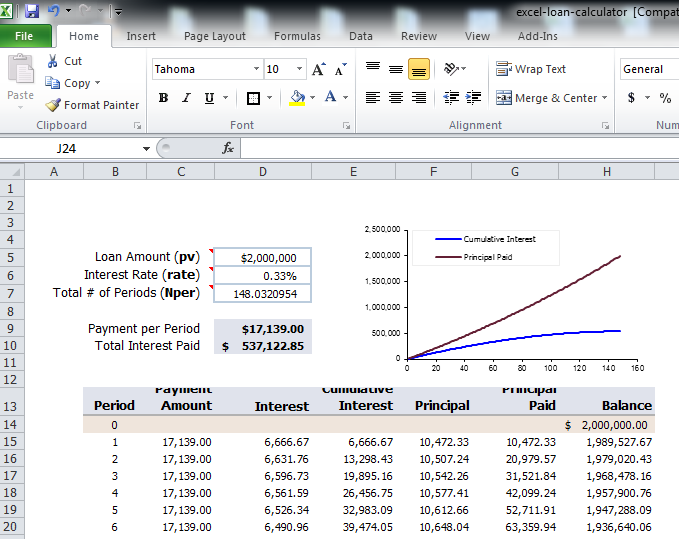Select row 9 header

click(12, 329)
